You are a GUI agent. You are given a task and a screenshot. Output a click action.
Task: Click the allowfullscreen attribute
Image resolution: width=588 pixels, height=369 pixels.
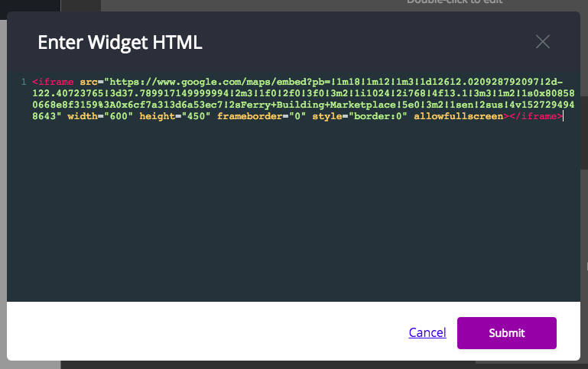pyautogui.click(x=459, y=116)
